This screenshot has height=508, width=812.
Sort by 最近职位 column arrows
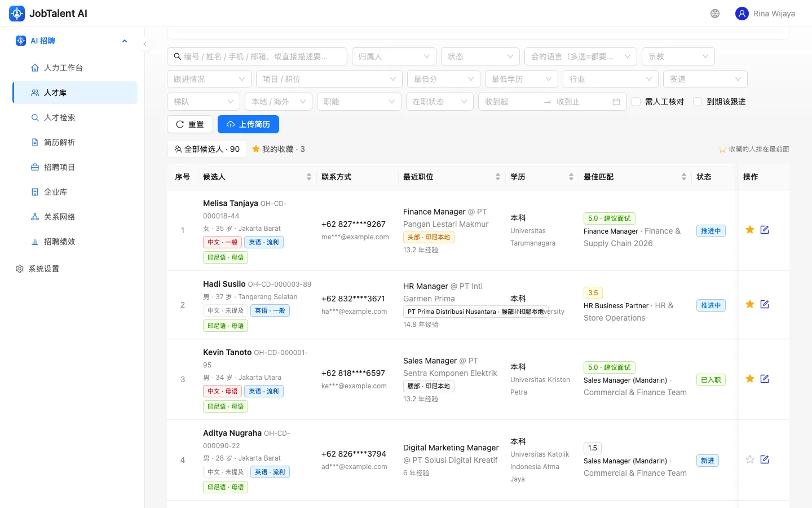click(x=498, y=177)
